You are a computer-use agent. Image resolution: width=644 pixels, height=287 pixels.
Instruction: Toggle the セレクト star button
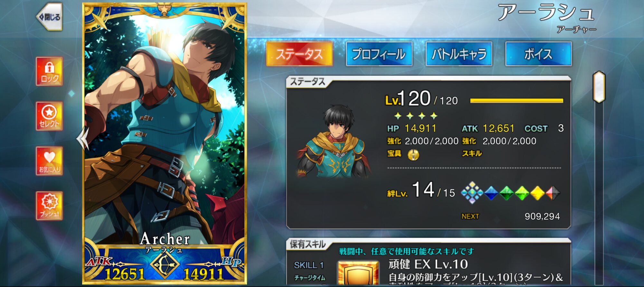click(x=49, y=116)
